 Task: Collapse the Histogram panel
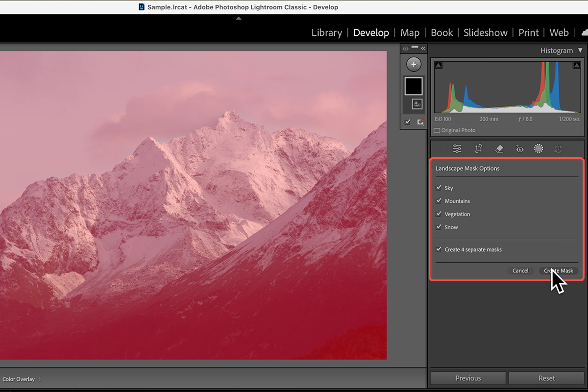580,50
